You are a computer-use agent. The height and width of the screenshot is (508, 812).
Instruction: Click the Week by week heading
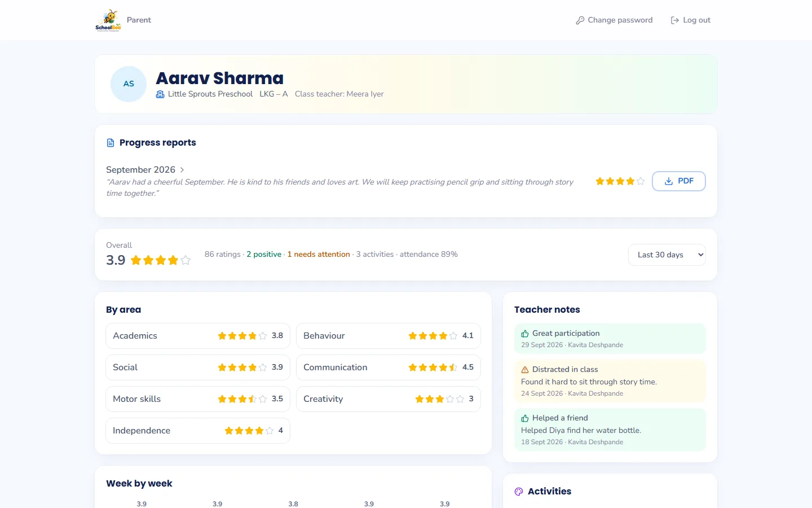point(139,484)
